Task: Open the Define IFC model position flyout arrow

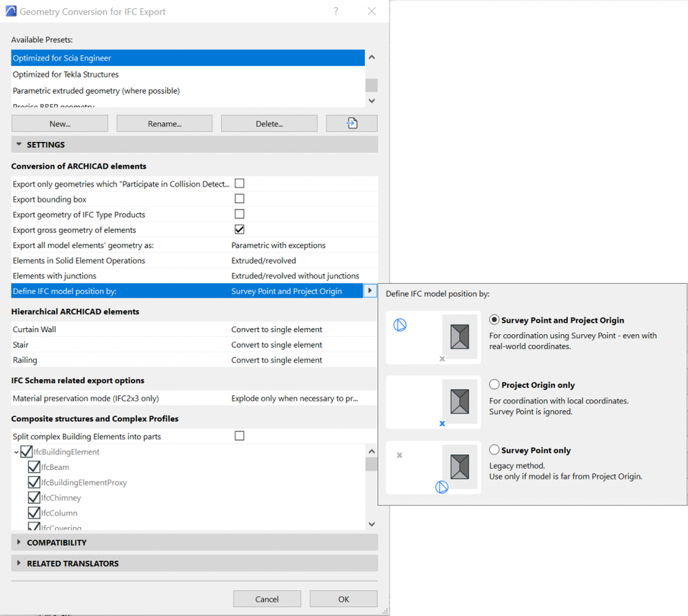Action: tap(370, 291)
